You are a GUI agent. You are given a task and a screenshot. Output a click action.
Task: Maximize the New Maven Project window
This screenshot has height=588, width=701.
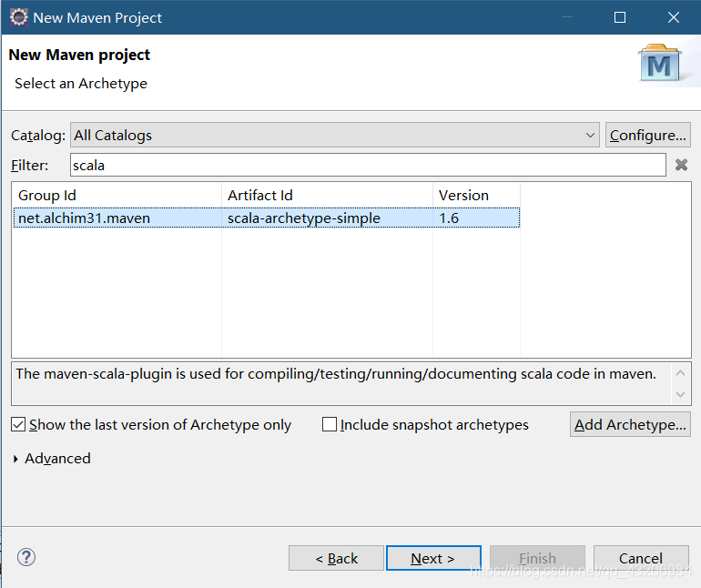click(620, 17)
